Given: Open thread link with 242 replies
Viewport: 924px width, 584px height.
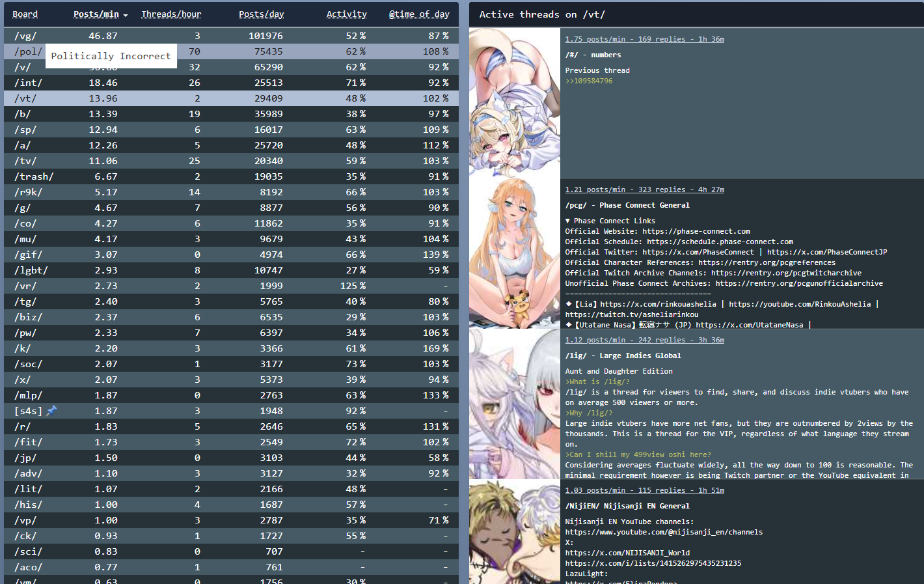Looking at the screenshot, I should pyautogui.click(x=644, y=340).
